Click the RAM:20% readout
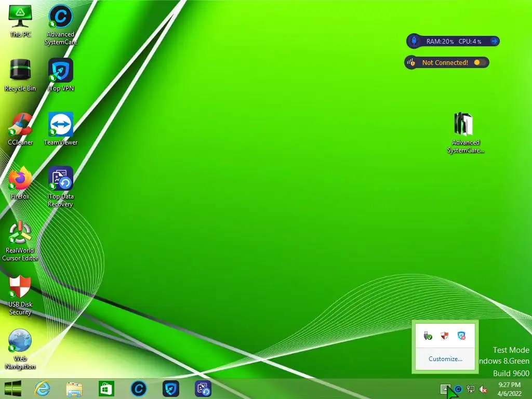532x399 pixels. 440,42
